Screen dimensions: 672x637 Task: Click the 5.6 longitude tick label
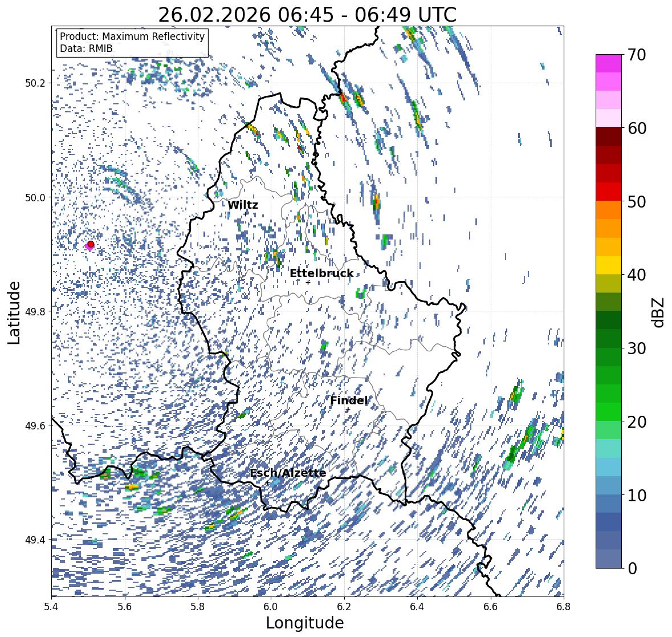[x=125, y=607]
